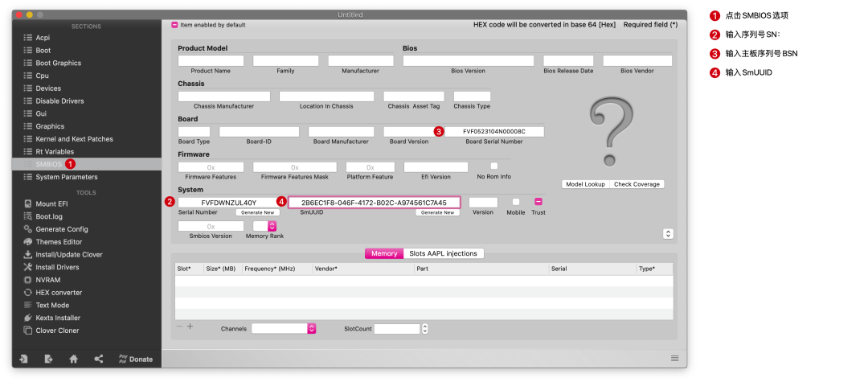The height and width of the screenshot is (382, 868).
Task: Select the SMBIOS section
Action: coord(86,164)
